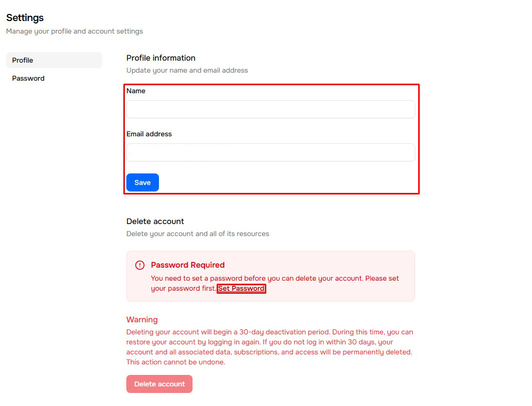Follow the Set Password link

(241, 289)
